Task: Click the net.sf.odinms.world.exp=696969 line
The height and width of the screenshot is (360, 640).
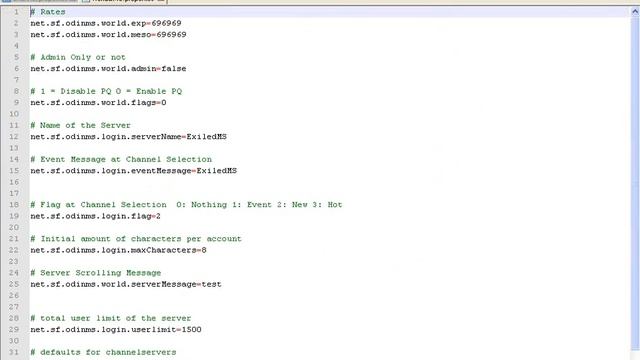Action: pos(106,23)
